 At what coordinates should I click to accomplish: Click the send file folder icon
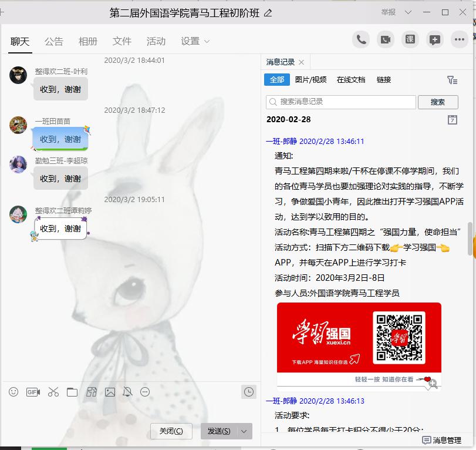tap(72, 392)
